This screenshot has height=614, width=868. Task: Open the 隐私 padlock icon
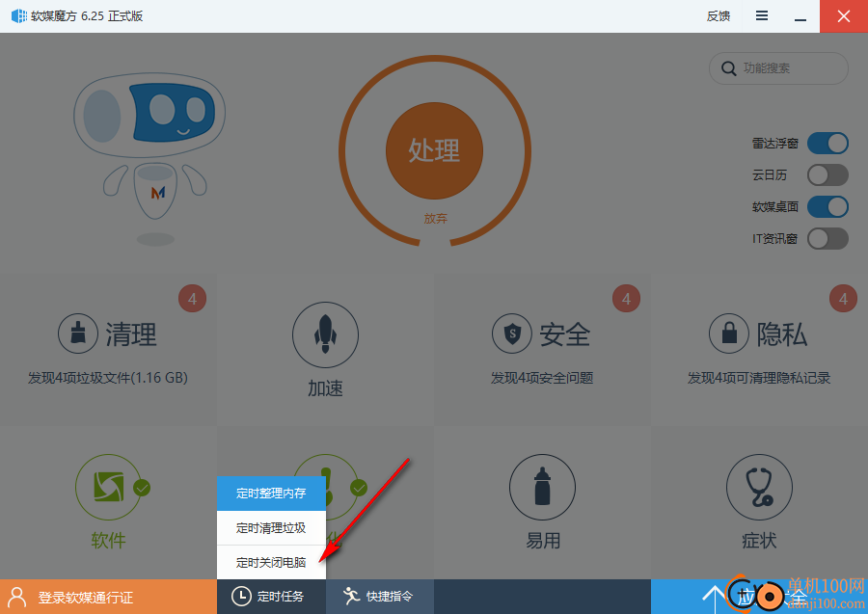pyautogui.click(x=729, y=334)
